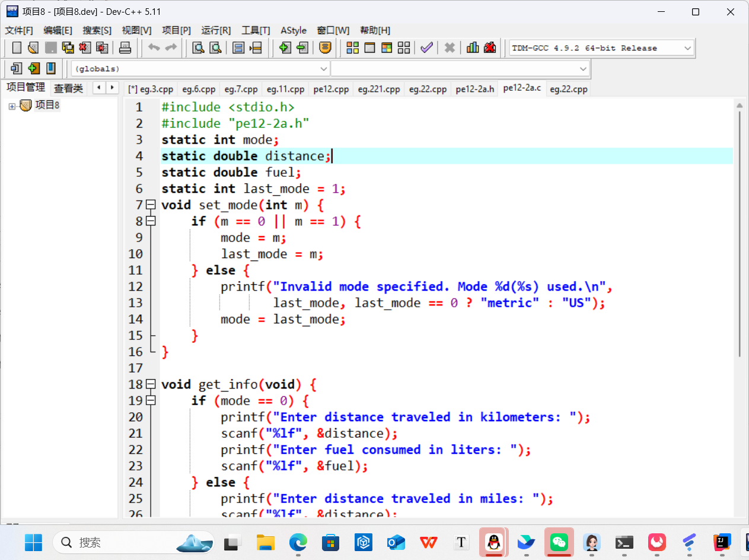Click the gray X stop execution icon
This screenshot has height=560, width=749.
pos(450,48)
